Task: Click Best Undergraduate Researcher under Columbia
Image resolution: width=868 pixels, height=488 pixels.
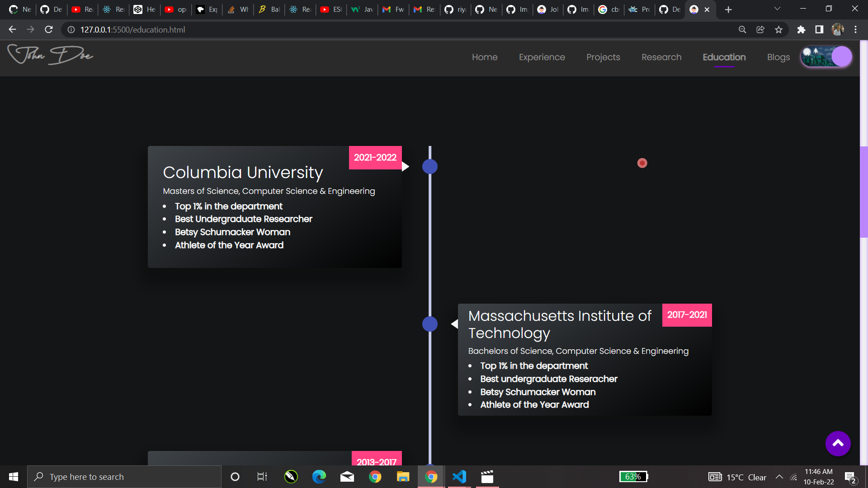Action: tap(244, 219)
